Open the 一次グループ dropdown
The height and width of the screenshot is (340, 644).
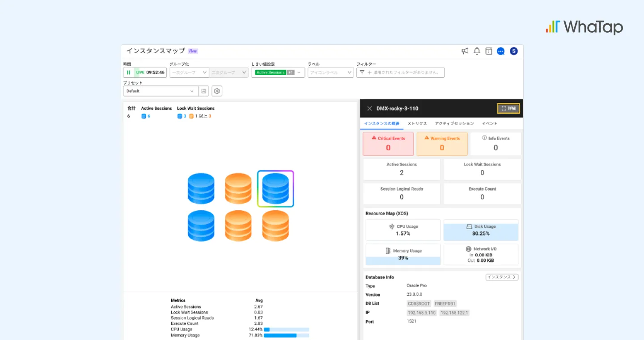[189, 72]
